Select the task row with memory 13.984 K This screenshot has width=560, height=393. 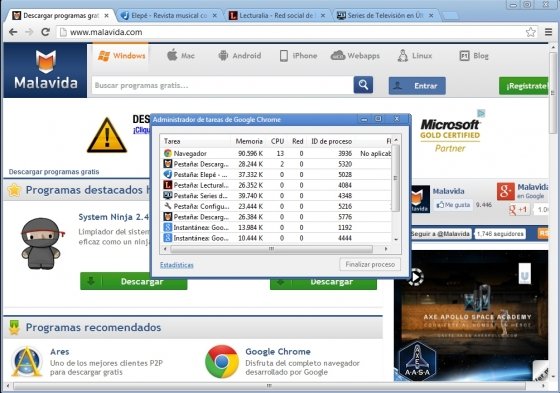tap(277, 227)
